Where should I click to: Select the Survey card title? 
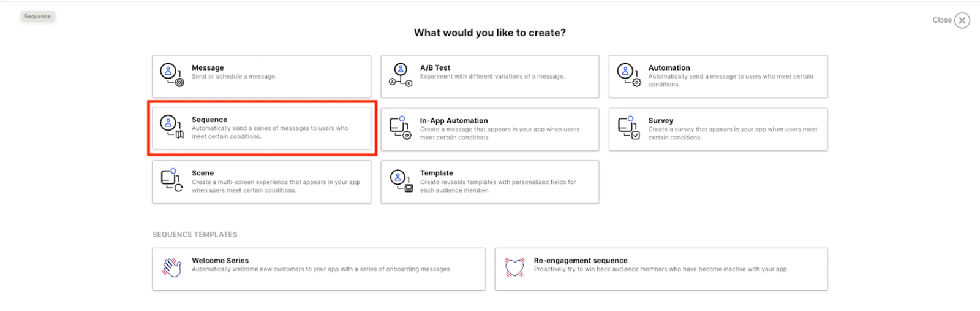660,121
